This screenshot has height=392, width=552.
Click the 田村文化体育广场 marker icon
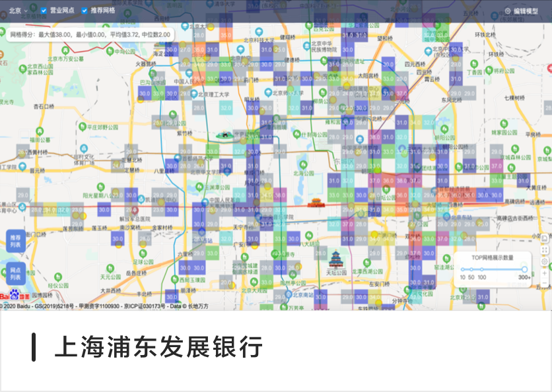(x=83, y=148)
